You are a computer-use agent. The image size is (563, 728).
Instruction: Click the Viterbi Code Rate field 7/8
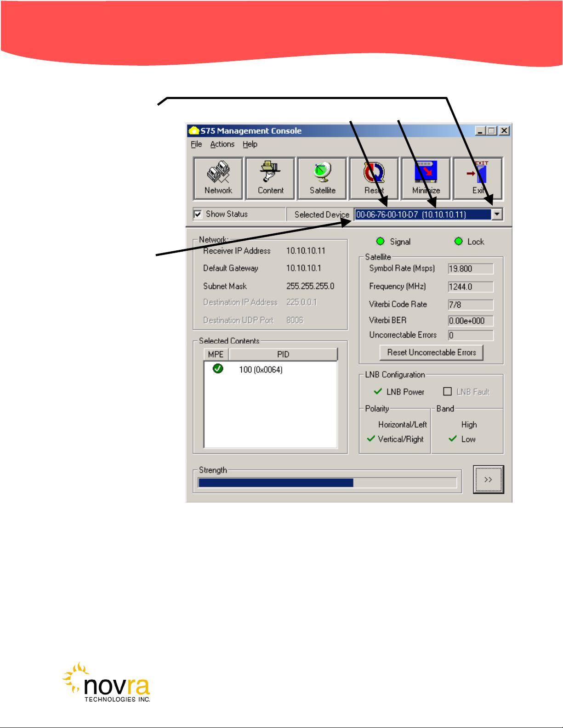coord(471,305)
